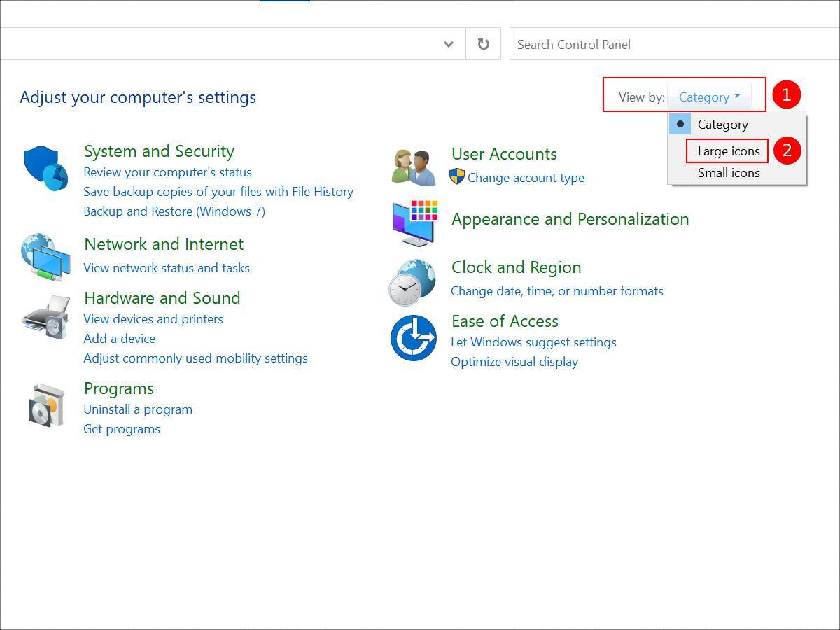Choose Small icons from view menu
840x630 pixels.
pyautogui.click(x=728, y=173)
